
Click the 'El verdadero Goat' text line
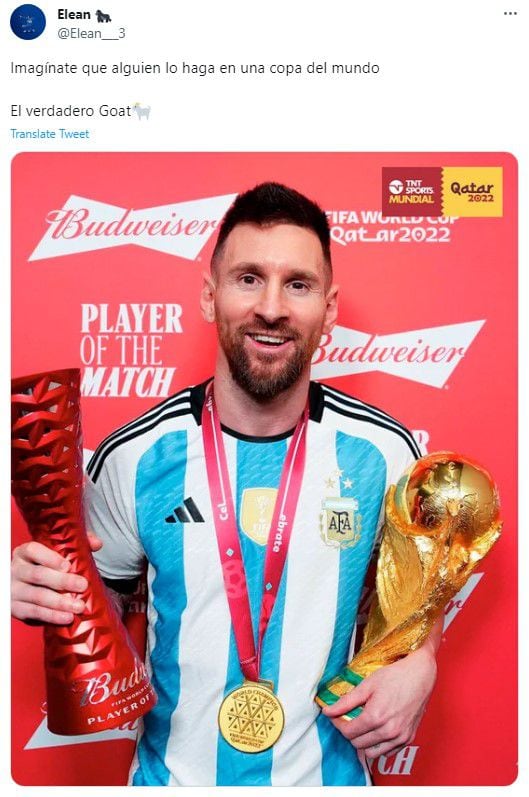click(71, 111)
